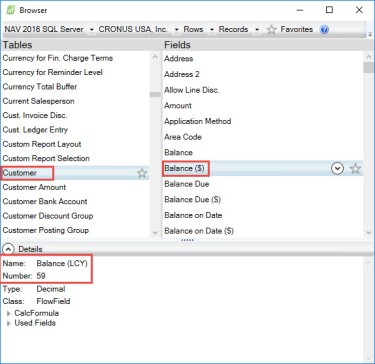The height and width of the screenshot is (364, 375).
Task: Click the Number value 59
Action: tap(41, 276)
